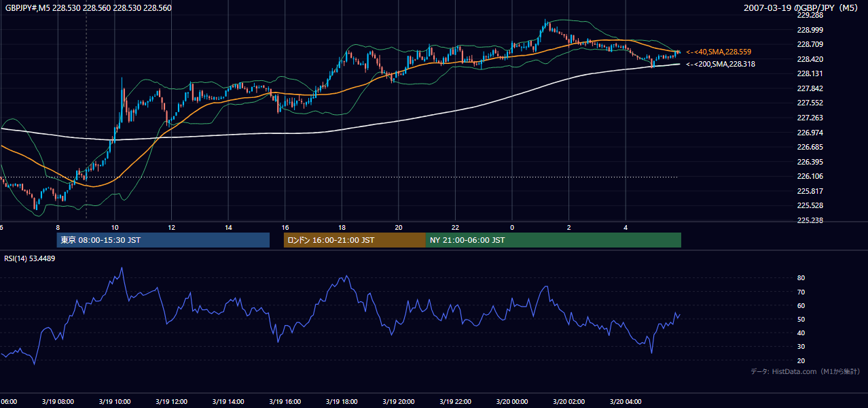The height and width of the screenshot is (408, 868).
Task: Select the 東京 08:00-15:30 JST session bar
Action: click(x=163, y=240)
